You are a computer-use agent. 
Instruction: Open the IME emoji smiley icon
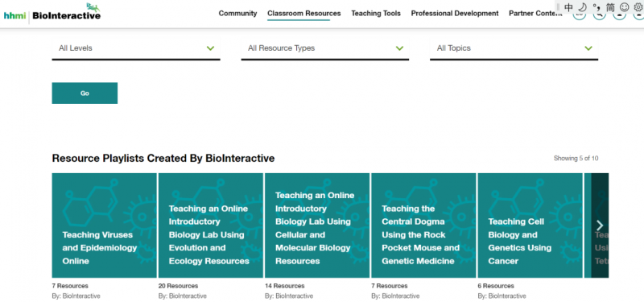click(625, 7)
